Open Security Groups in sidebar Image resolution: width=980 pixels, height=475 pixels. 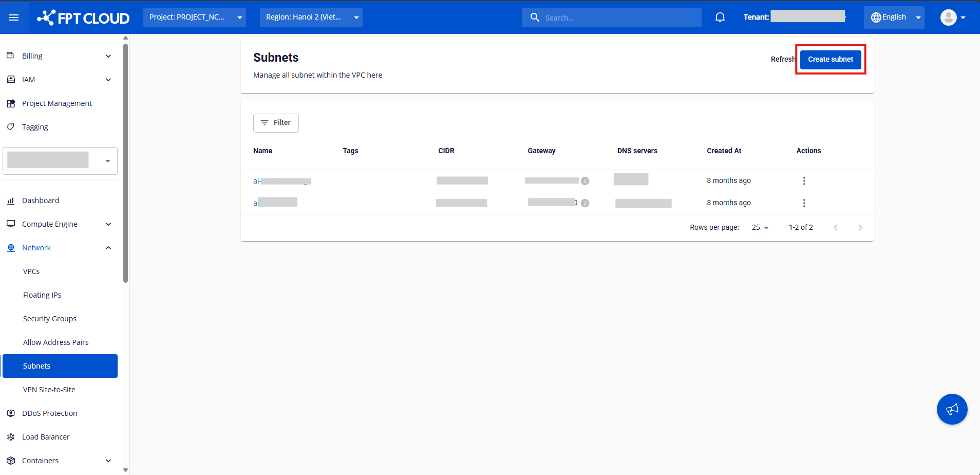[x=50, y=319]
